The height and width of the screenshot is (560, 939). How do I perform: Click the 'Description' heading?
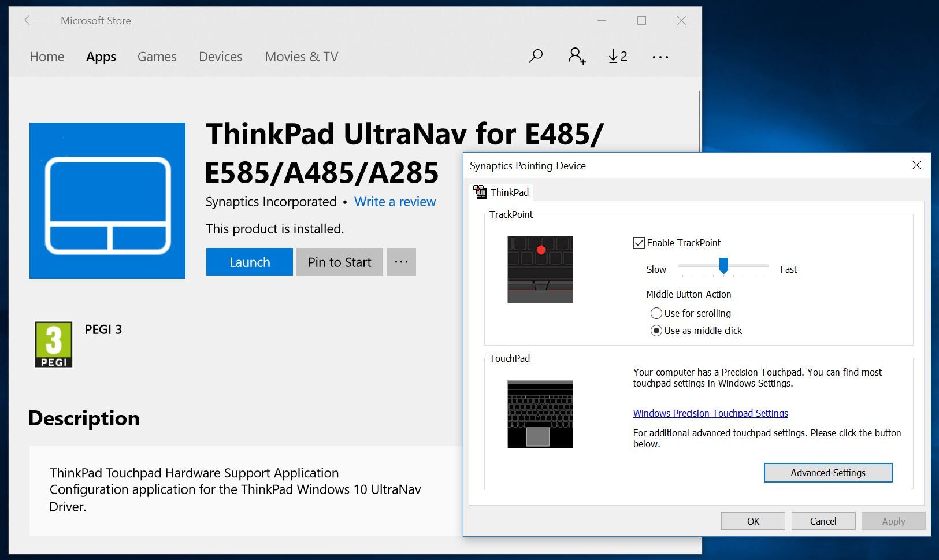[x=84, y=418]
